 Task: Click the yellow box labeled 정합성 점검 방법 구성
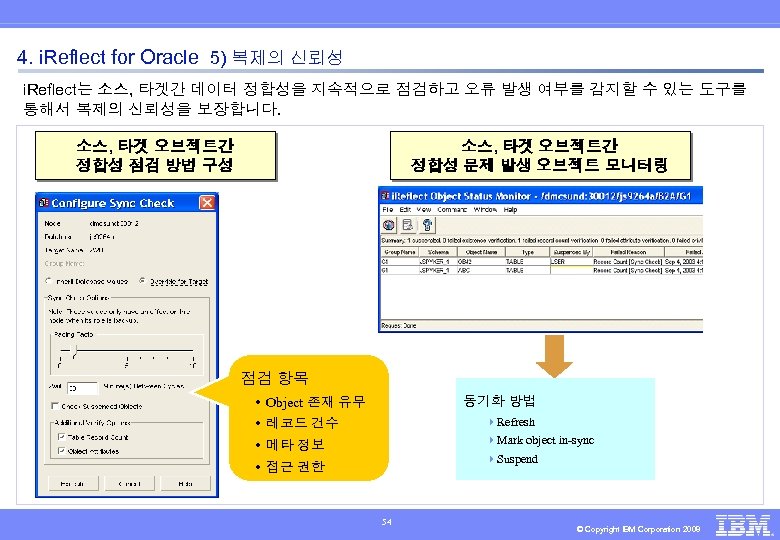[x=155, y=155]
